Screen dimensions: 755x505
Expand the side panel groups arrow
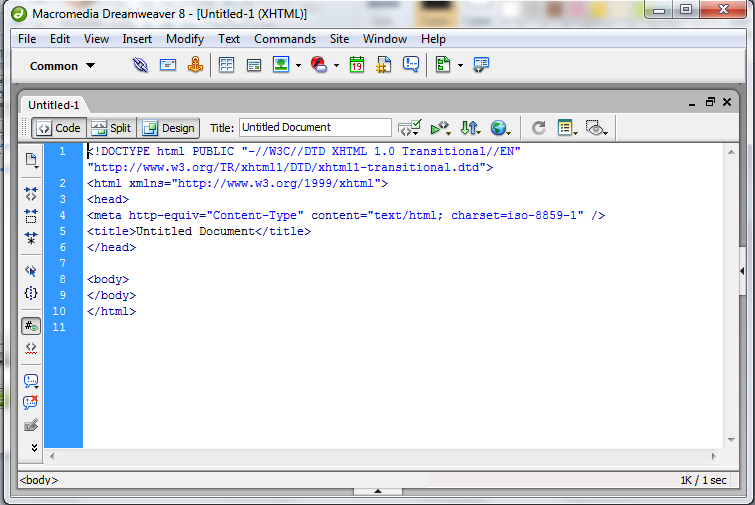tap(742, 271)
